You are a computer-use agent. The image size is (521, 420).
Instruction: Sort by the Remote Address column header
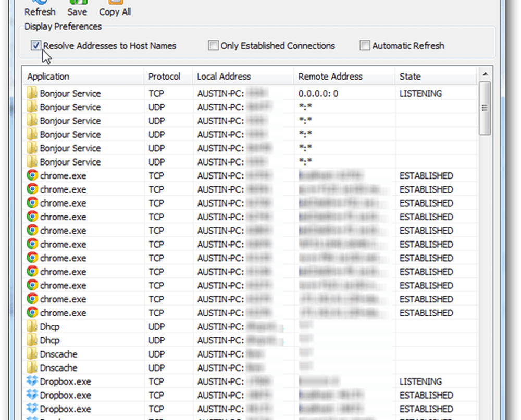point(344,77)
